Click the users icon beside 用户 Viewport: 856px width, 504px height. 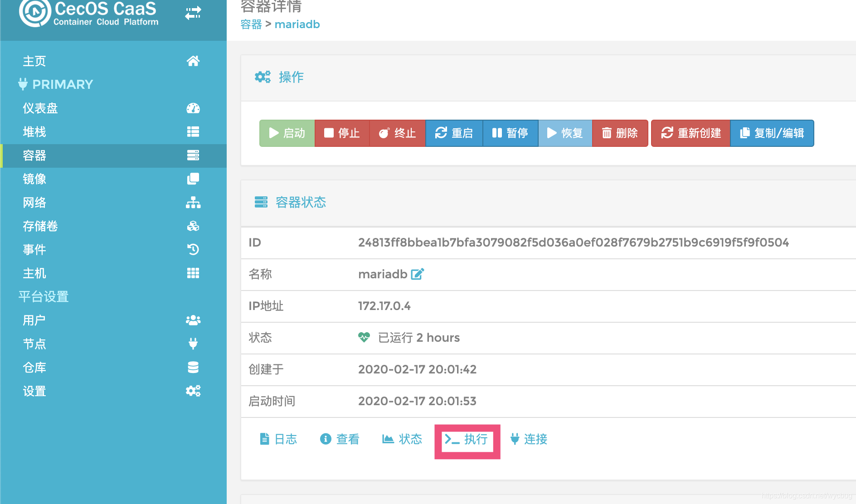coord(193,320)
